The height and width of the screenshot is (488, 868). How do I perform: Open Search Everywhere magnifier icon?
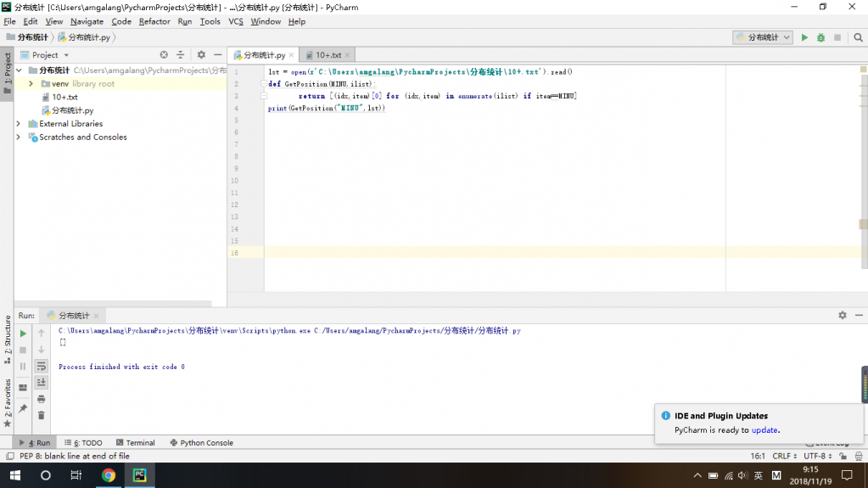[x=858, y=37]
